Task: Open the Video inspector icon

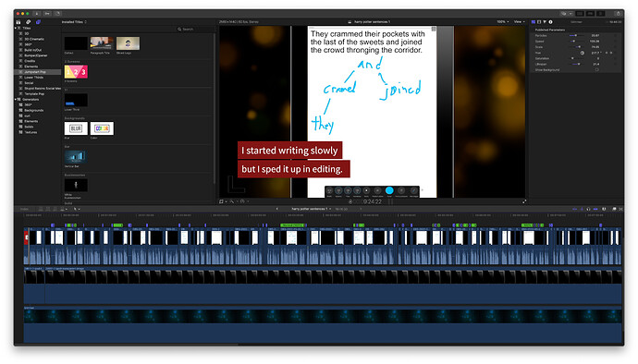Action: pos(539,22)
